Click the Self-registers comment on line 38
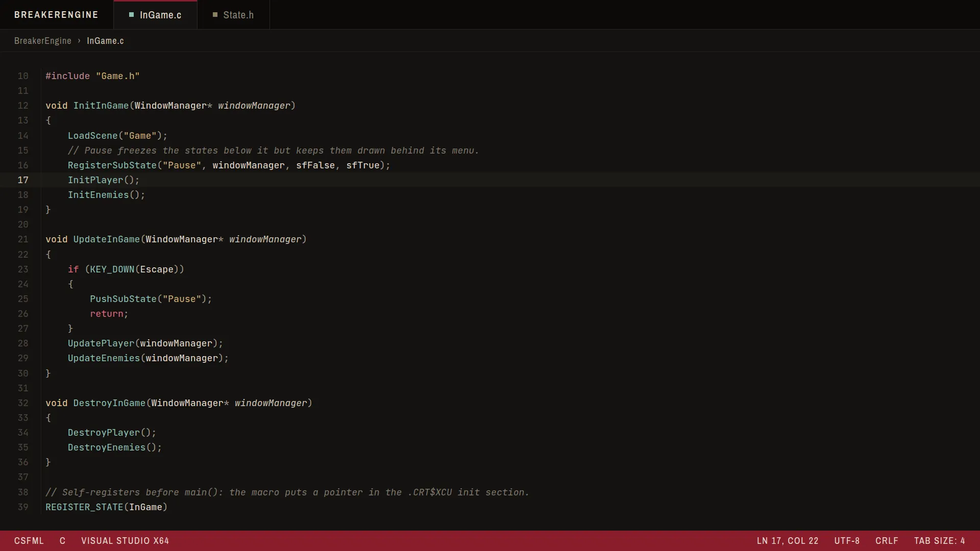The width and height of the screenshot is (980, 551). pyautogui.click(x=287, y=492)
